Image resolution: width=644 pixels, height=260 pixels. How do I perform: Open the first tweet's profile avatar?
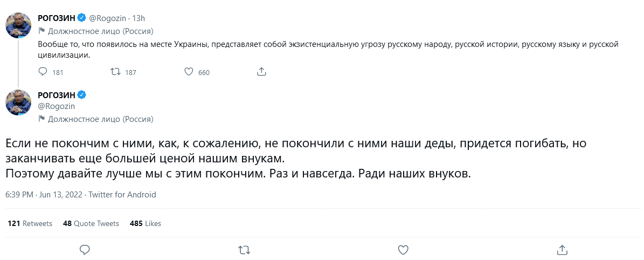[x=18, y=25]
